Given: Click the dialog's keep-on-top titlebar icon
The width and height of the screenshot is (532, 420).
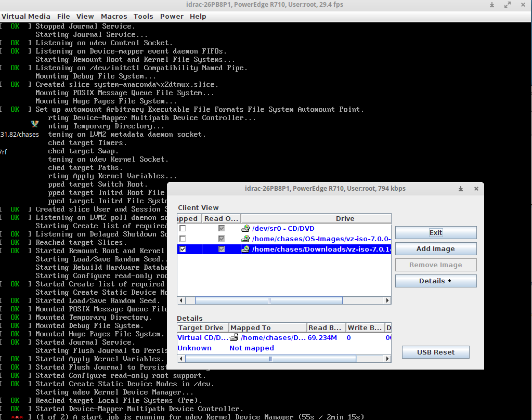Looking at the screenshot, I should (461, 189).
